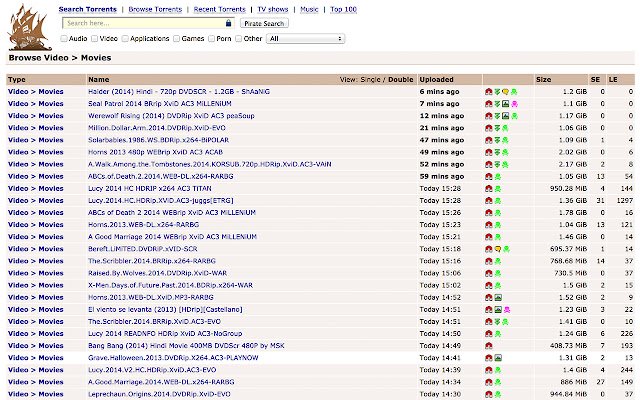
Task: Click magnet link icon for Haider (2014) Hindi
Action: (489, 92)
